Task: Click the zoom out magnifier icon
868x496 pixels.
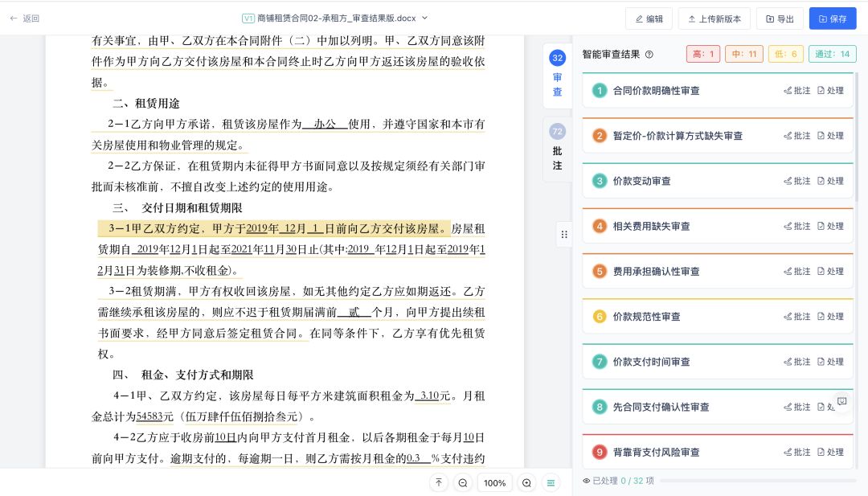Action: coord(463,483)
